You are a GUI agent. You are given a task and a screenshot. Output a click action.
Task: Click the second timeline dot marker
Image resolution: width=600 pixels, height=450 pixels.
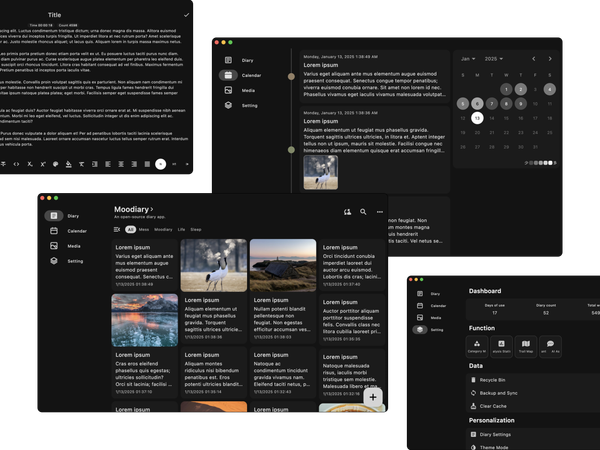[291, 150]
